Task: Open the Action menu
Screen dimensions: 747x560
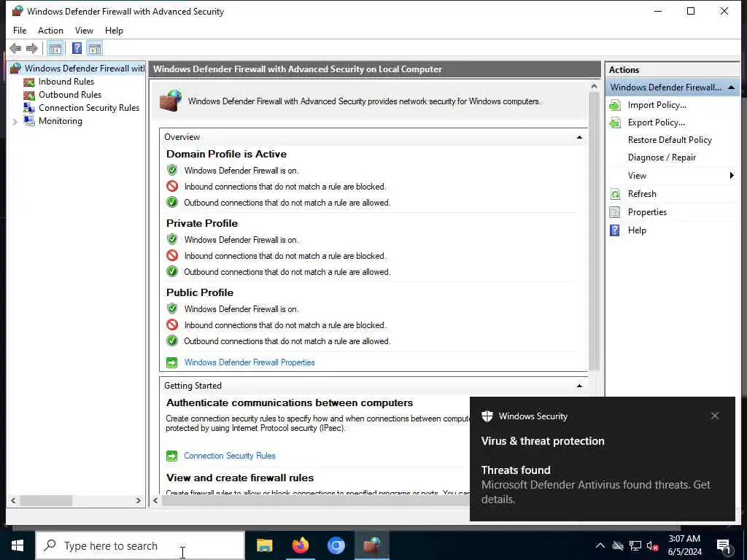Action: pyautogui.click(x=50, y=31)
